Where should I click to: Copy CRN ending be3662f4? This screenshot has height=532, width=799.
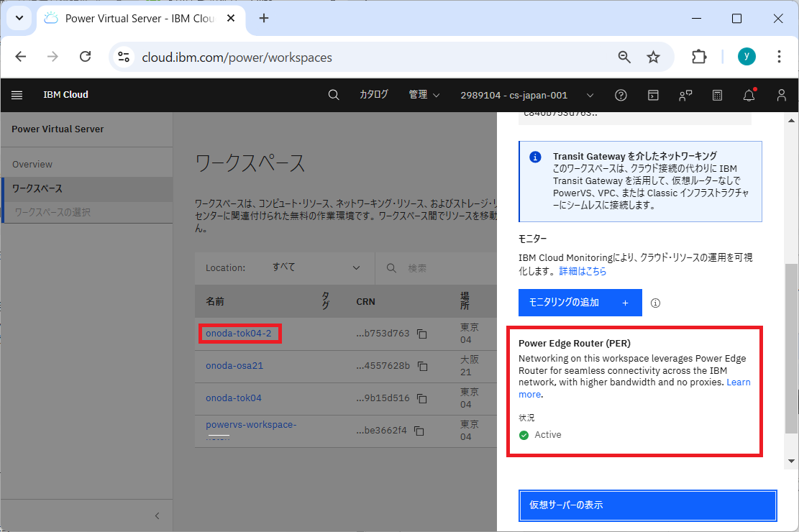[x=419, y=431]
